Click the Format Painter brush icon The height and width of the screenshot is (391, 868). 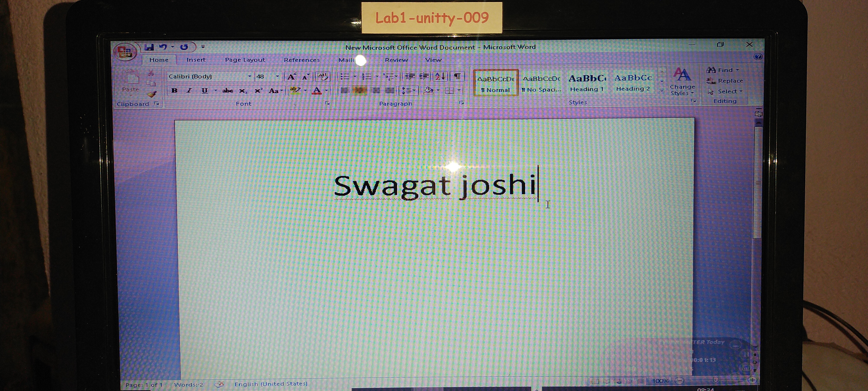(x=152, y=94)
